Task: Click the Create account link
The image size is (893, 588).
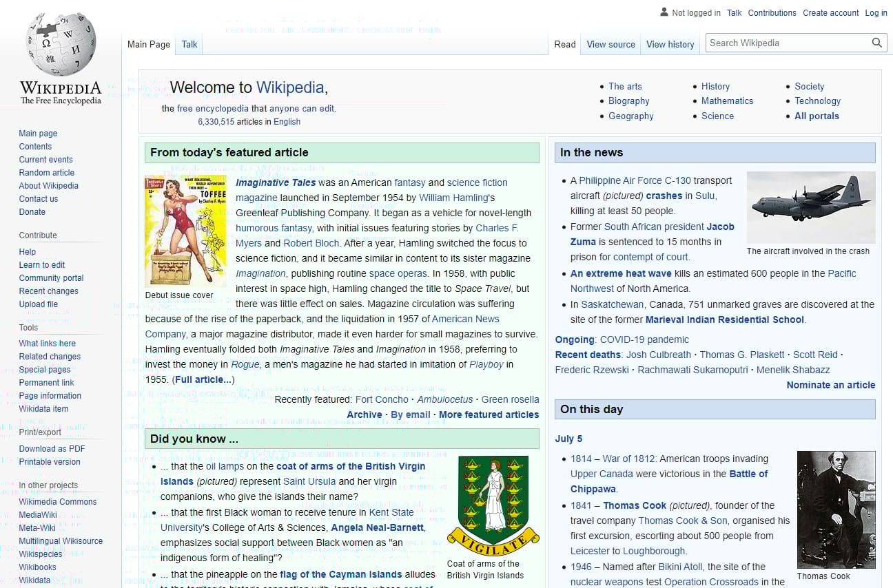Action: (830, 12)
